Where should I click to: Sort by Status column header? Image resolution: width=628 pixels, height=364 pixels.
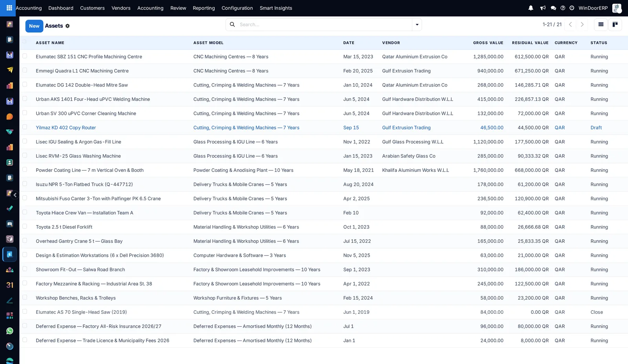click(599, 43)
